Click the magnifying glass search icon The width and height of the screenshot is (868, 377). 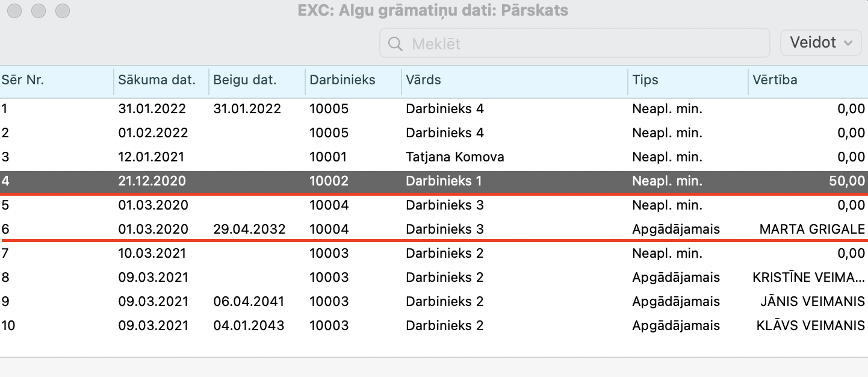pyautogui.click(x=395, y=43)
